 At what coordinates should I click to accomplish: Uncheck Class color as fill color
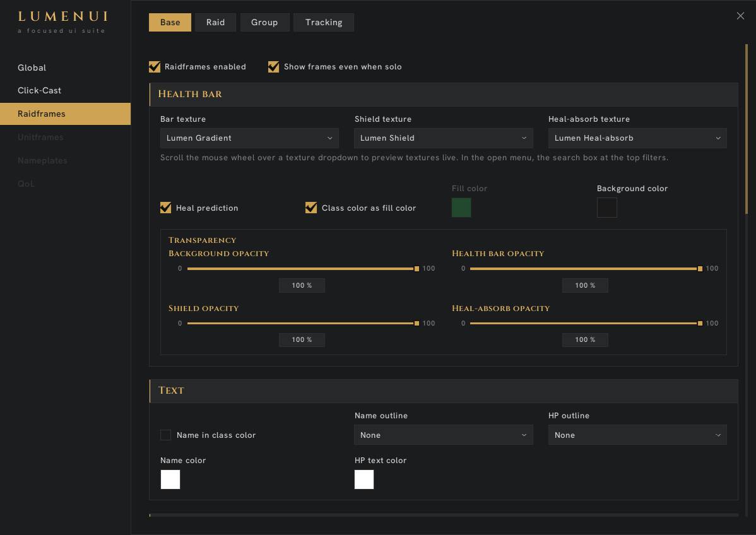[311, 208]
